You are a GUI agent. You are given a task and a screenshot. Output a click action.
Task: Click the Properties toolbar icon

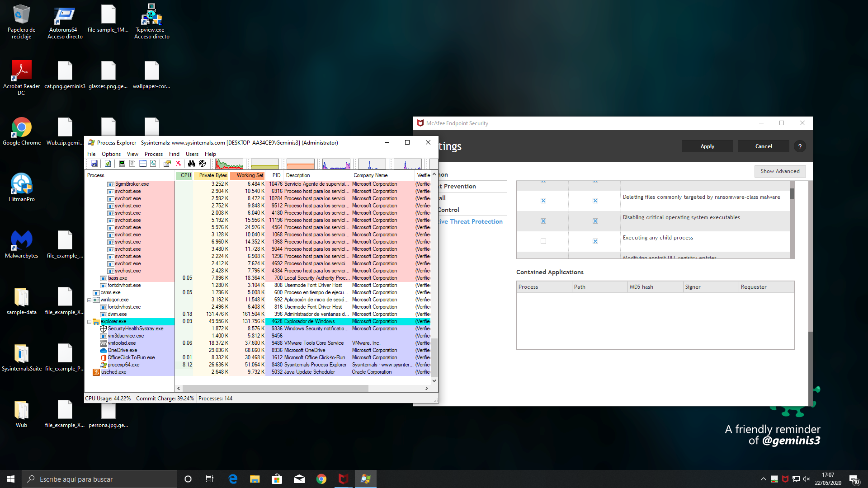[x=167, y=164]
